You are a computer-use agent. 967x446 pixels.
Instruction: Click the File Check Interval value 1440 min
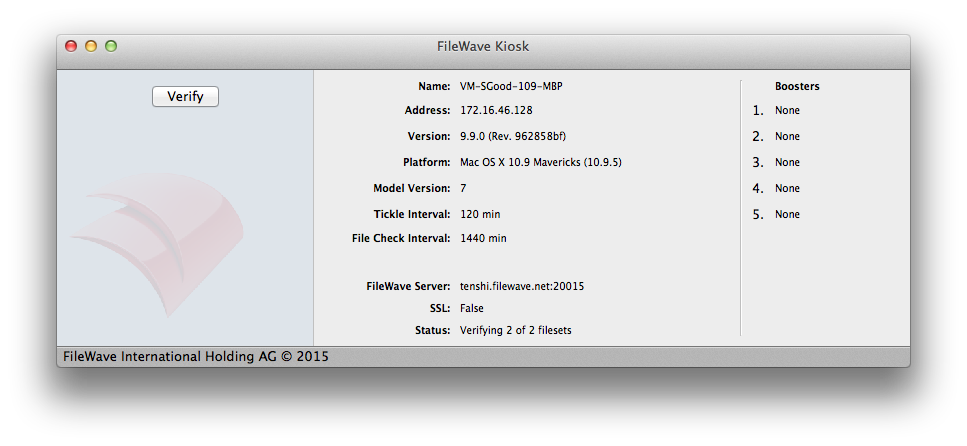pos(483,238)
